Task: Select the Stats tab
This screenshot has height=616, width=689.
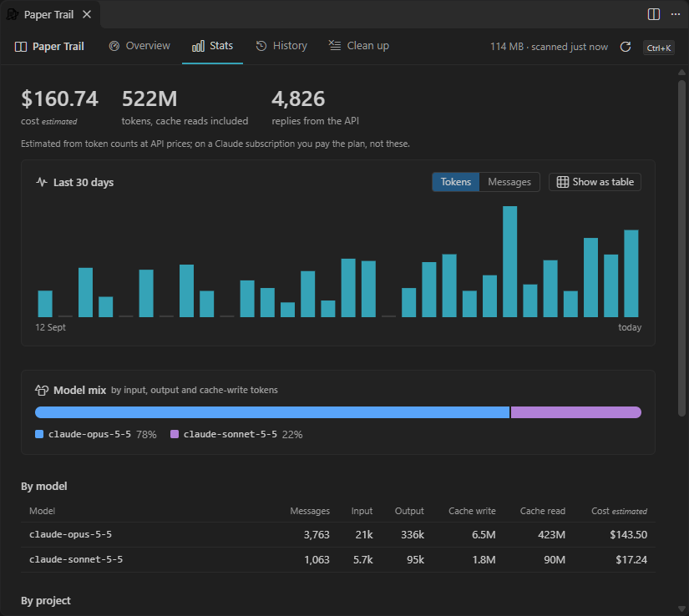Action: pyautogui.click(x=212, y=46)
